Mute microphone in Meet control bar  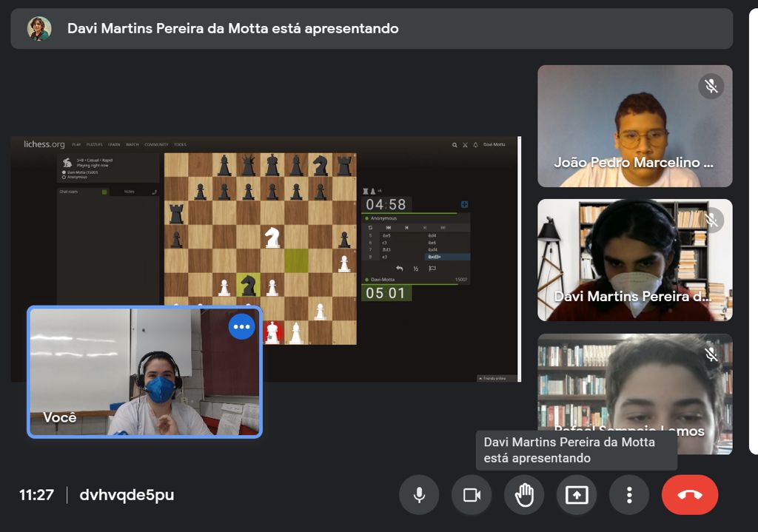coord(419,495)
